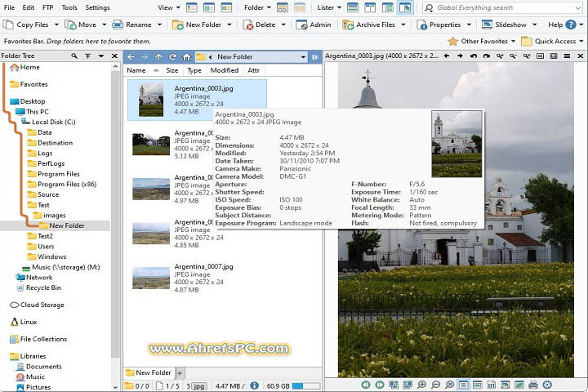Click the disk space usage bar in the status bar
588x392 pixels.
click(306, 386)
